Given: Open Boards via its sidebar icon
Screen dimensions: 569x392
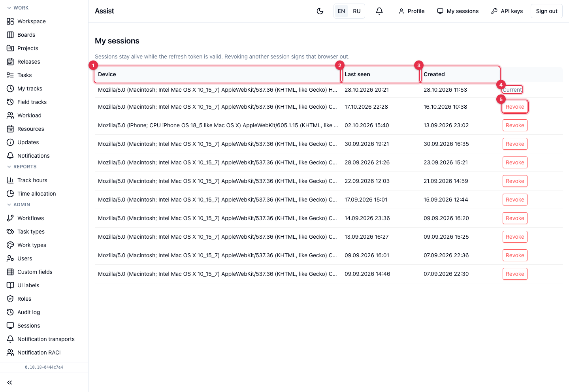Looking at the screenshot, I should point(10,35).
